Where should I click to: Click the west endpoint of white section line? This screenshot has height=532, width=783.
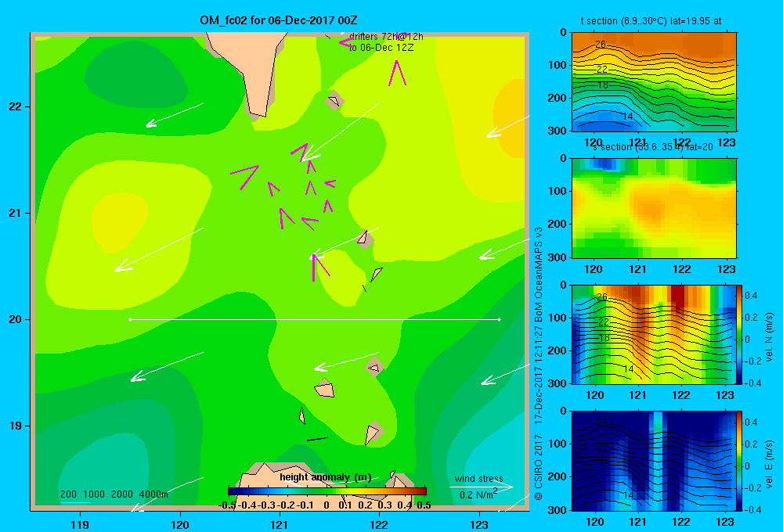130,319
